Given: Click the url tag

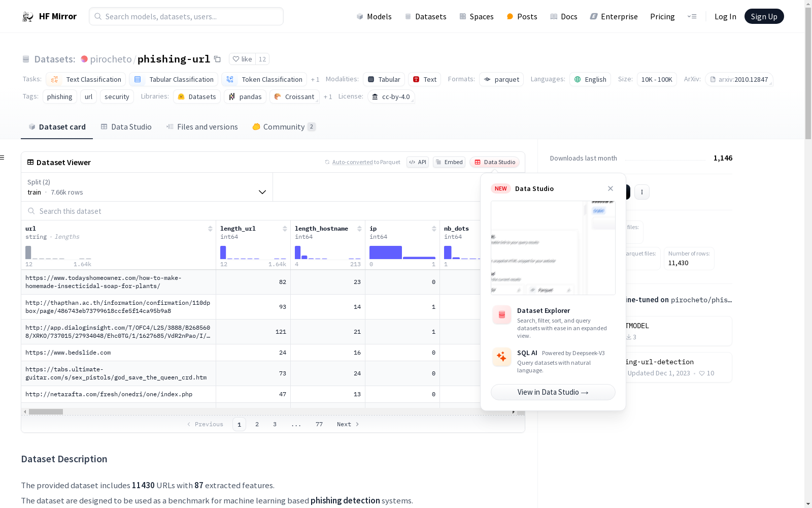Looking at the screenshot, I should [88, 97].
